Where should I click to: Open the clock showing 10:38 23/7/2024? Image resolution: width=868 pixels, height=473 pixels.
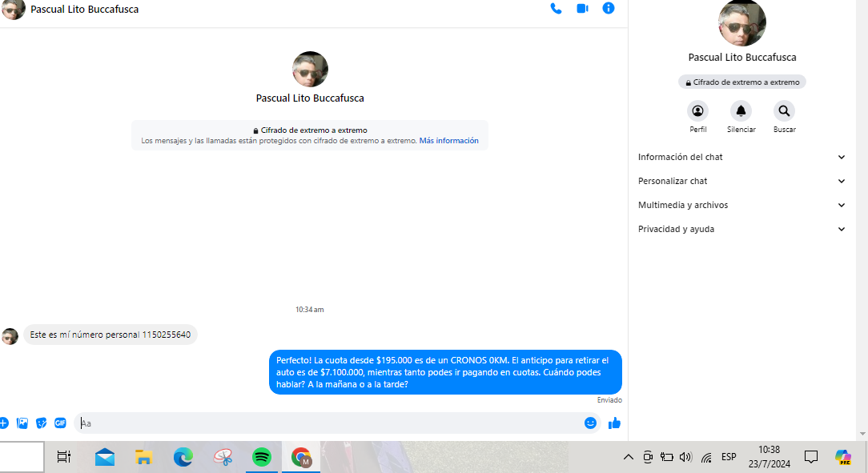pyautogui.click(x=769, y=457)
